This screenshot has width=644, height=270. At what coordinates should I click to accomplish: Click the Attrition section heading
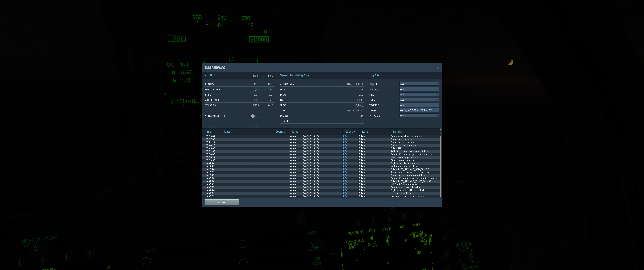tap(210, 75)
